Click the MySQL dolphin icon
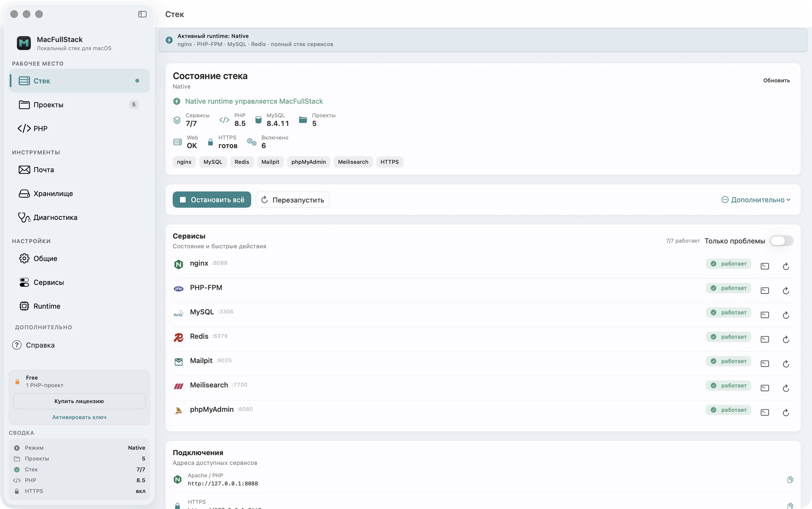 coord(178,314)
